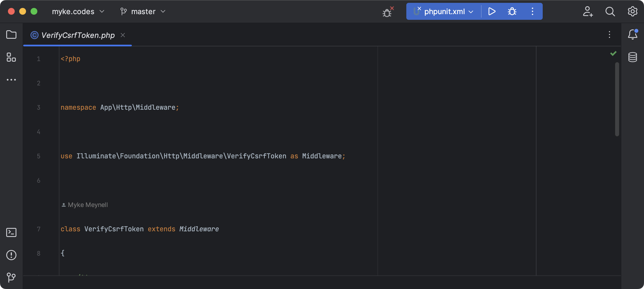Viewport: 644px width, 289px height.
Task: Open the Structure tool window
Action: tap(11, 57)
